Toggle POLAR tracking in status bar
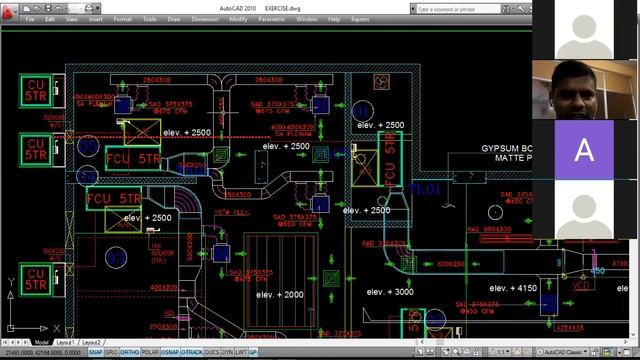Viewport: 640px width, 360px height. coord(150,352)
